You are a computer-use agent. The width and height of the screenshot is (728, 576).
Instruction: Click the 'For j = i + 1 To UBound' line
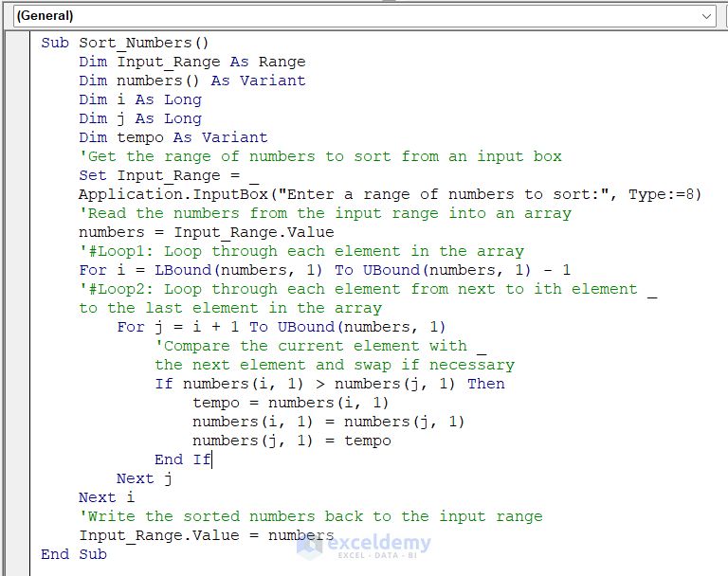(x=282, y=327)
